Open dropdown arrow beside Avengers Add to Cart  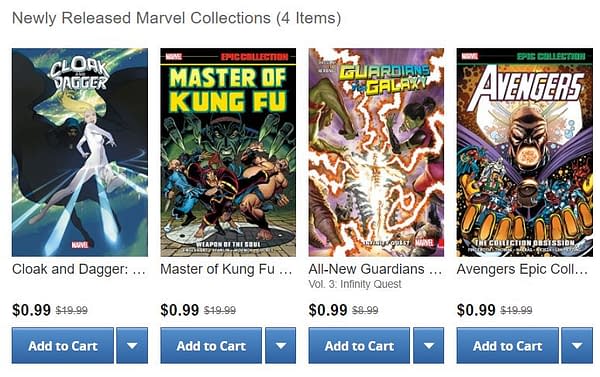coord(577,345)
